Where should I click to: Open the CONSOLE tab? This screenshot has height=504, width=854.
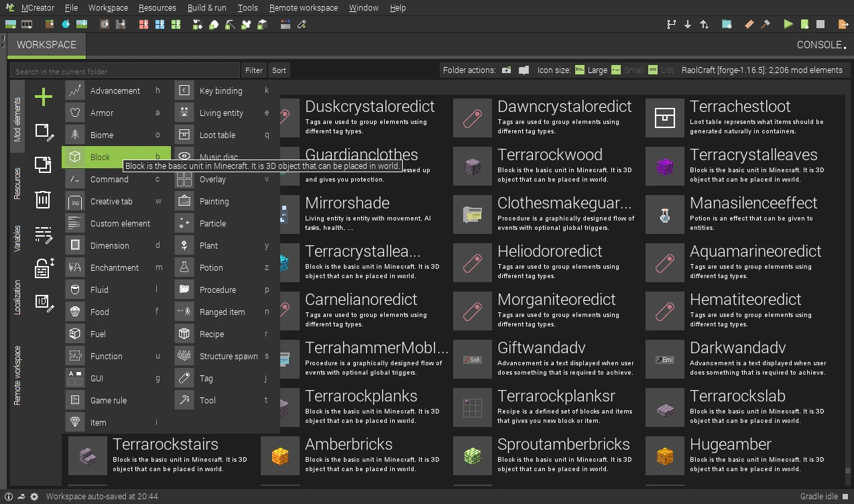click(x=820, y=45)
